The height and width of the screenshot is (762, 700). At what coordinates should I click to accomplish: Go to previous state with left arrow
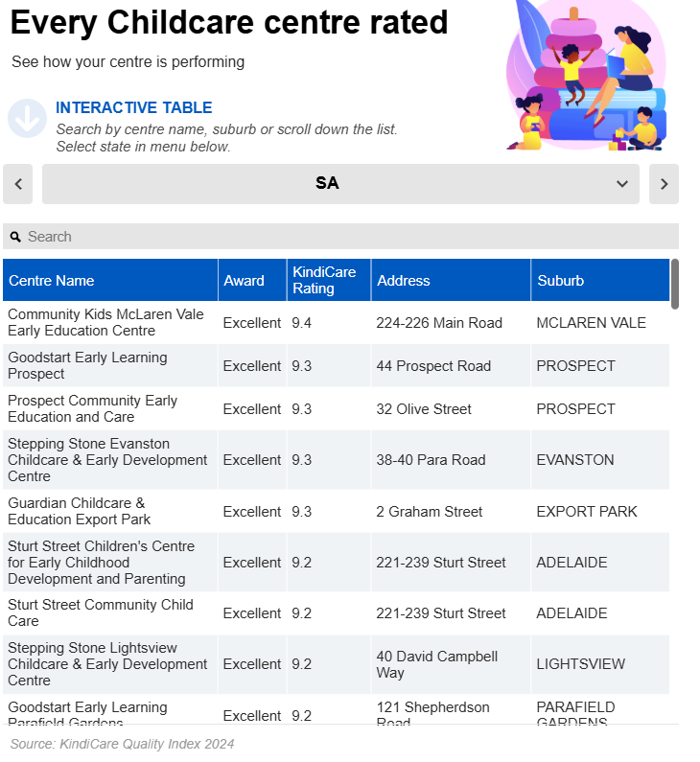(18, 184)
